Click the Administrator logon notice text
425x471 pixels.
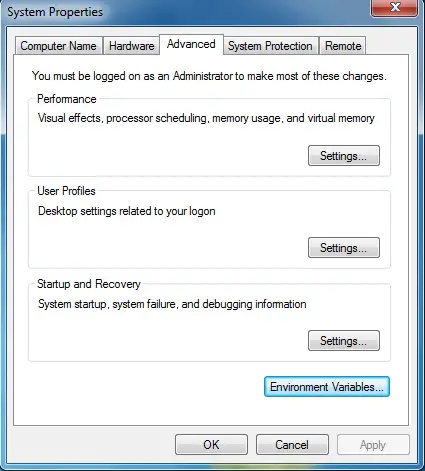click(209, 76)
